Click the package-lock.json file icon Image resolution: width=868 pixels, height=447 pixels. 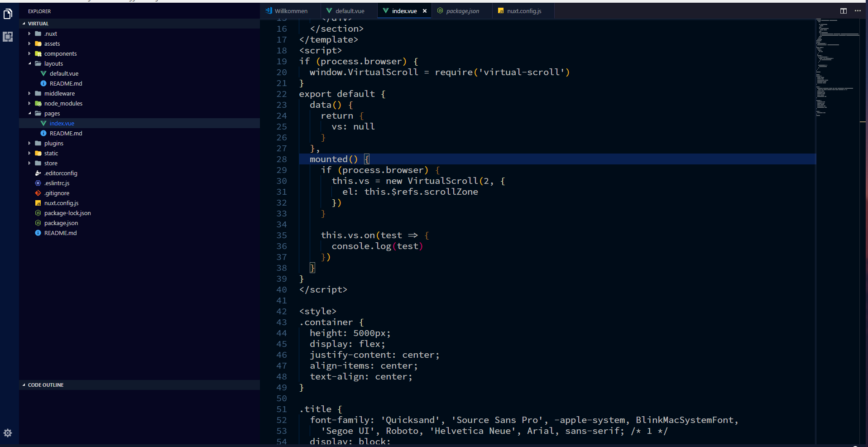point(38,213)
